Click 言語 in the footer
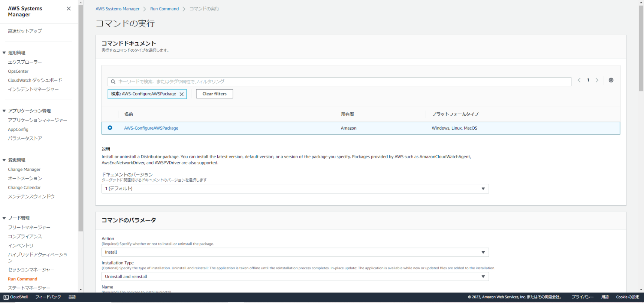644x303 pixels. click(x=72, y=297)
